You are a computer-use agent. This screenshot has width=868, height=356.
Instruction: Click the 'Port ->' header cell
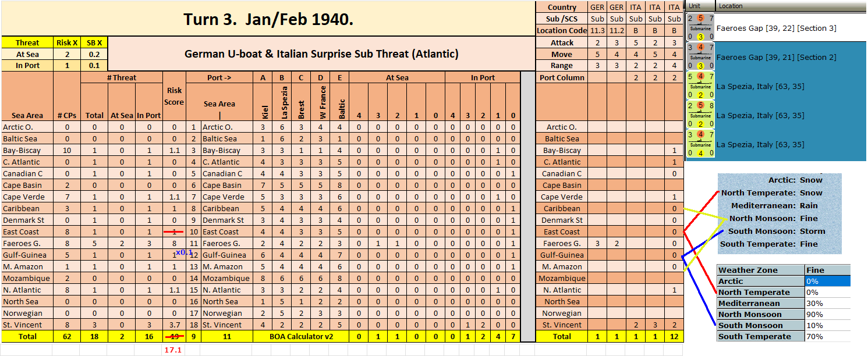pyautogui.click(x=219, y=77)
